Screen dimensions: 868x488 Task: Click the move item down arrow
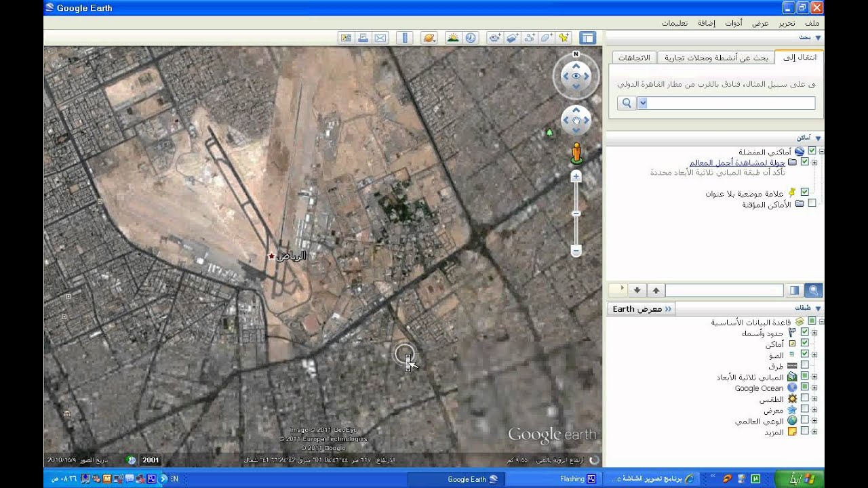637,290
